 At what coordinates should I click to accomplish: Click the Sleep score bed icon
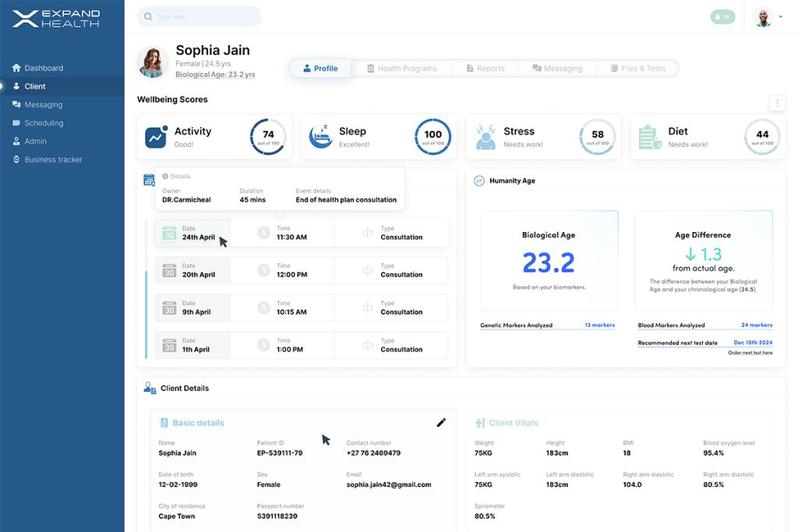click(x=320, y=137)
